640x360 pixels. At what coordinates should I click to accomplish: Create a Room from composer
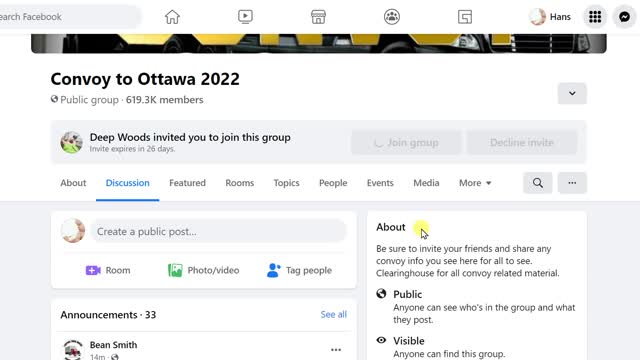tap(108, 270)
